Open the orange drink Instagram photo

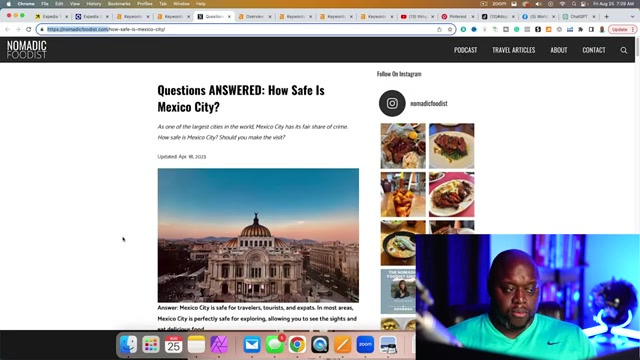pyautogui.click(x=403, y=194)
